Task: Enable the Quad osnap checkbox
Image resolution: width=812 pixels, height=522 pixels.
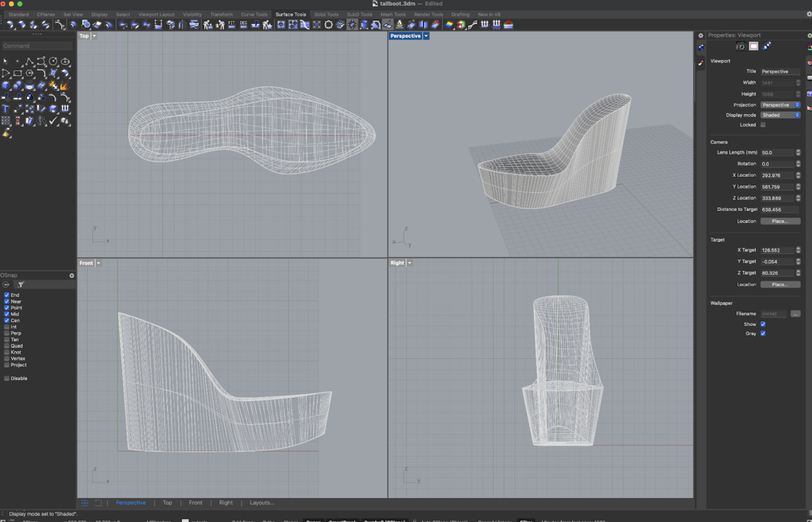Action: pyautogui.click(x=6, y=346)
